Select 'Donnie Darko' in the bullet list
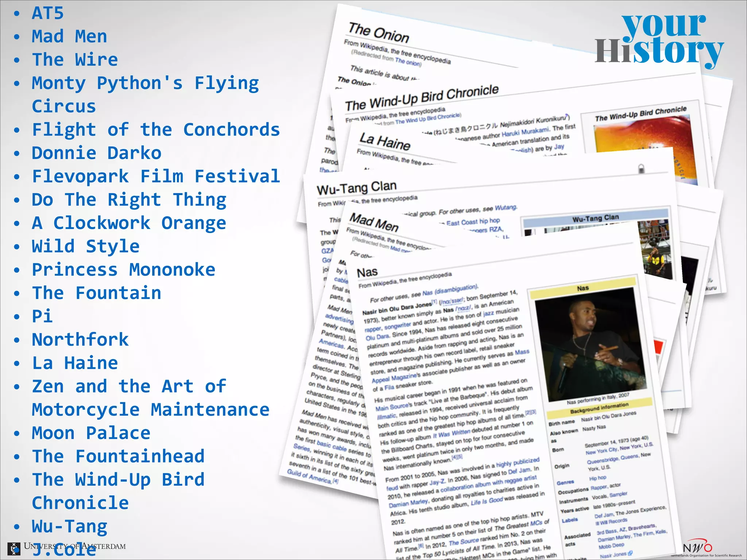The image size is (747, 560). (x=96, y=153)
